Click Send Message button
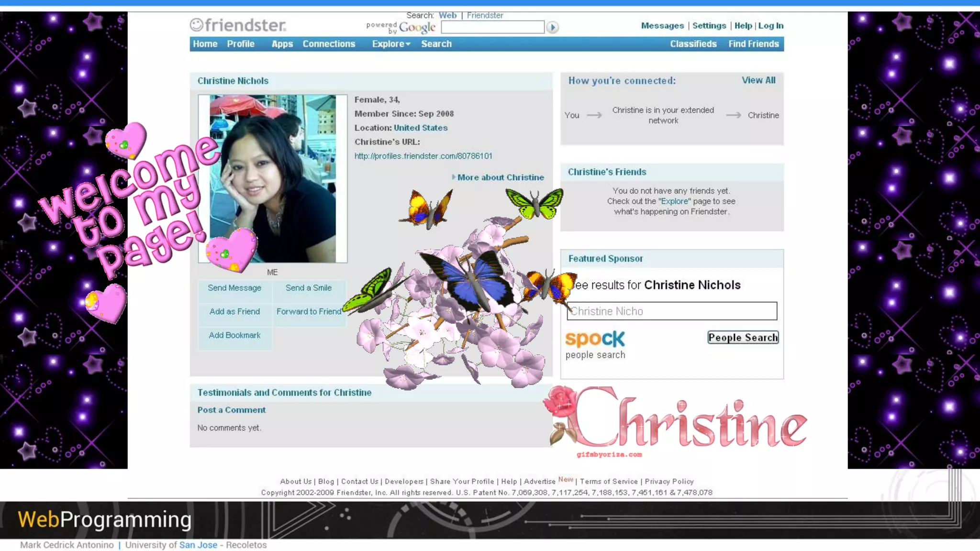The image size is (980, 551). tap(234, 288)
